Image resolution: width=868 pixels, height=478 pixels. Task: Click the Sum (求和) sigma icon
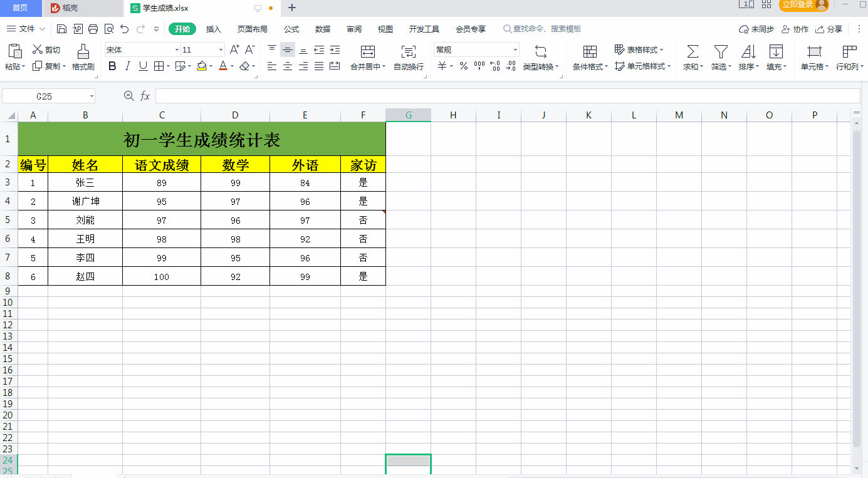click(x=693, y=52)
